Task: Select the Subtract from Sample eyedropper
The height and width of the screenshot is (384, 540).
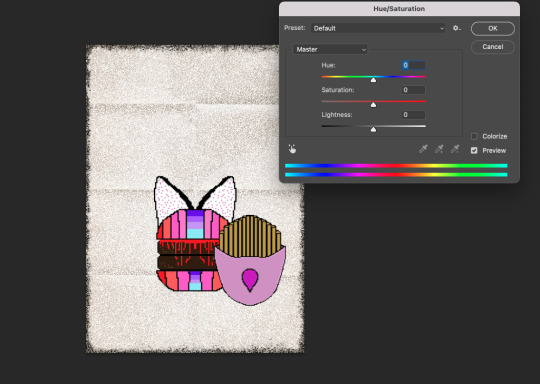Action: (x=455, y=149)
